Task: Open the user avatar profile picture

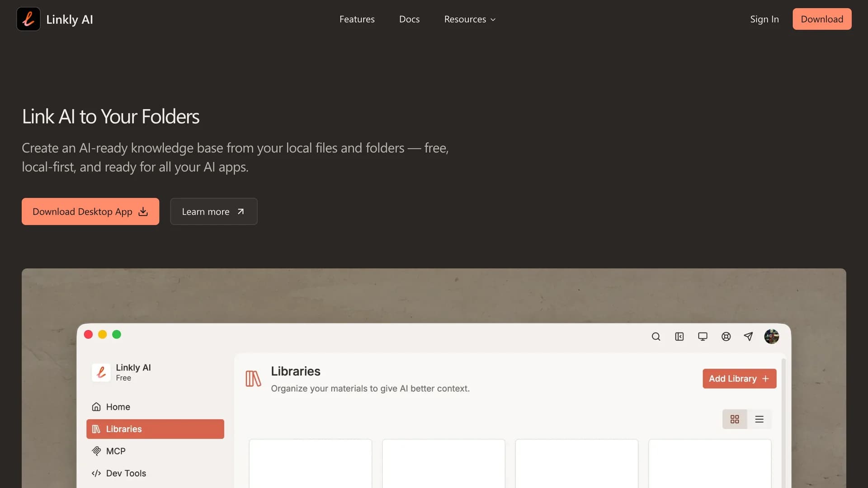Action: coord(772,337)
